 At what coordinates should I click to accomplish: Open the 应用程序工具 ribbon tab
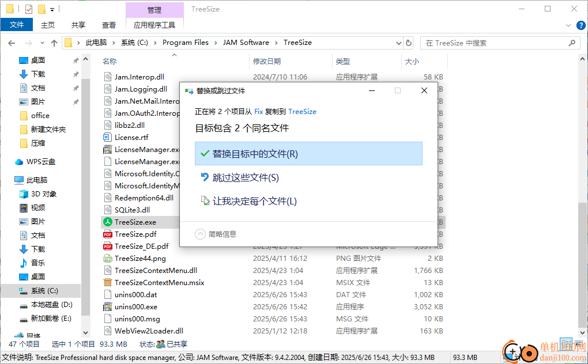[x=154, y=25]
